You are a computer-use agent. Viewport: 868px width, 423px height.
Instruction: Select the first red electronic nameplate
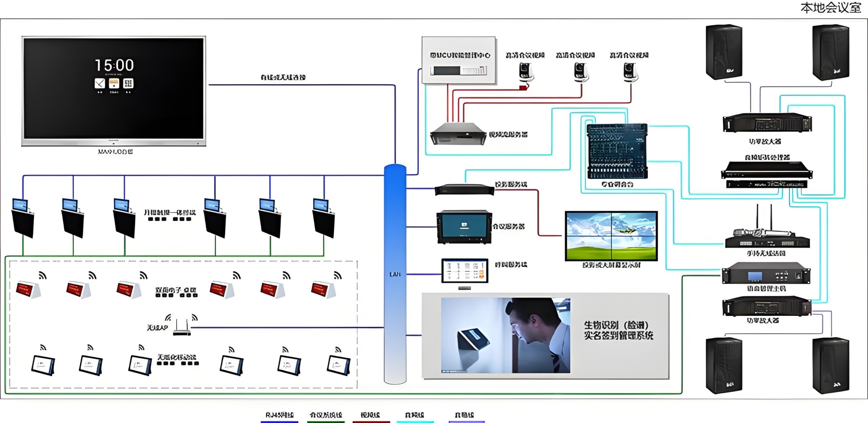28,289
